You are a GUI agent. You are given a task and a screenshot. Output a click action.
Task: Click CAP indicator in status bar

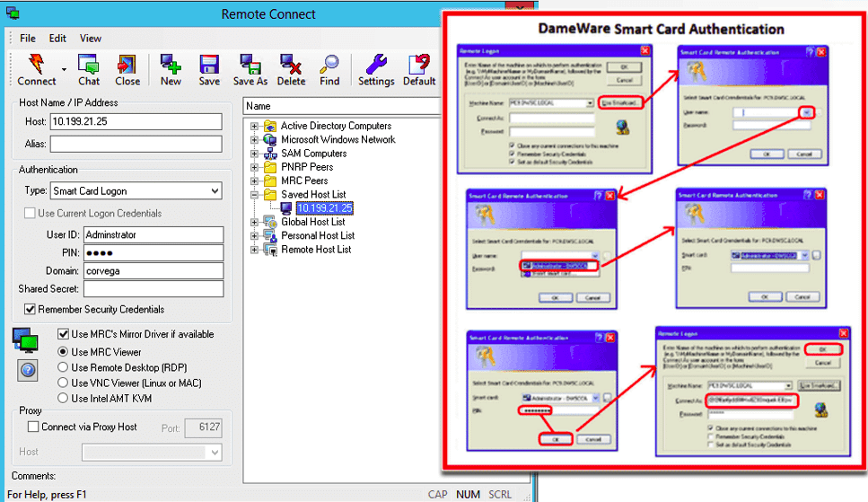(437, 494)
